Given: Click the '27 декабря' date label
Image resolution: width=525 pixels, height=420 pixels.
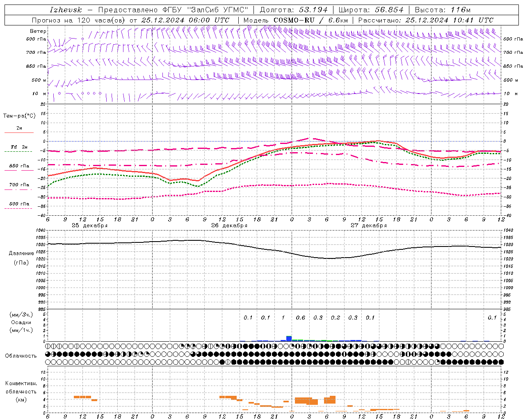Looking at the screenshot, I should coord(369,226).
